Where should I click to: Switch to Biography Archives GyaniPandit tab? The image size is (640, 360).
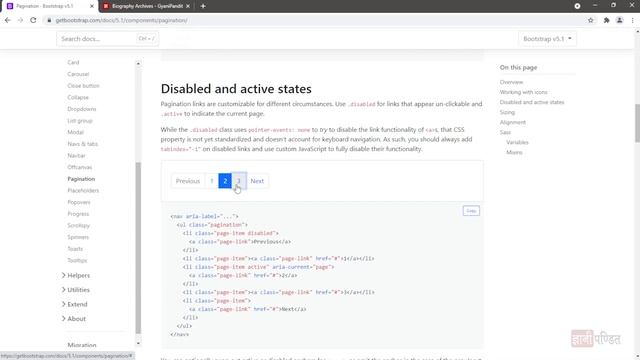pos(147,6)
